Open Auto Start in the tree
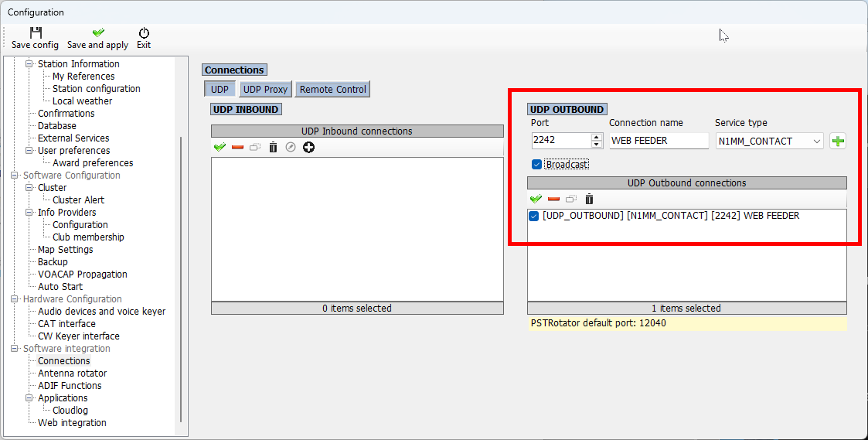The height and width of the screenshot is (440, 868). point(60,286)
